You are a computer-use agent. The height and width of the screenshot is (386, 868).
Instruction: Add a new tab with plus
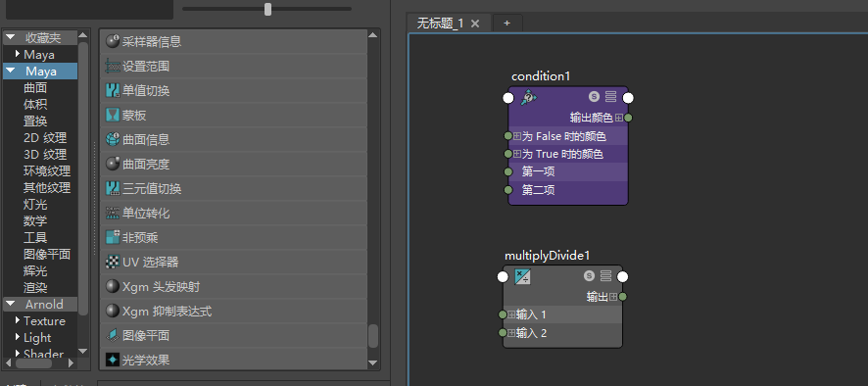(506, 24)
